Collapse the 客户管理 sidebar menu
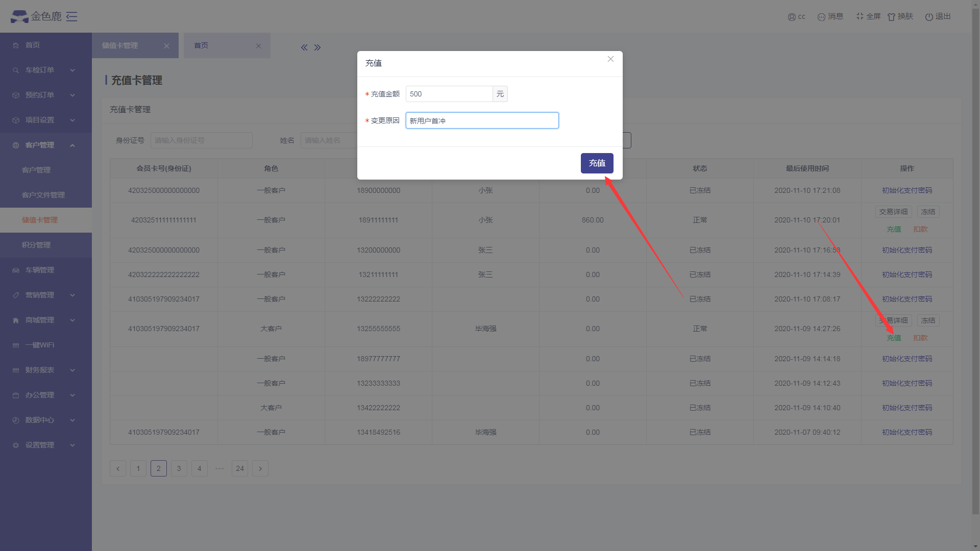This screenshot has height=551, width=980. click(46, 145)
